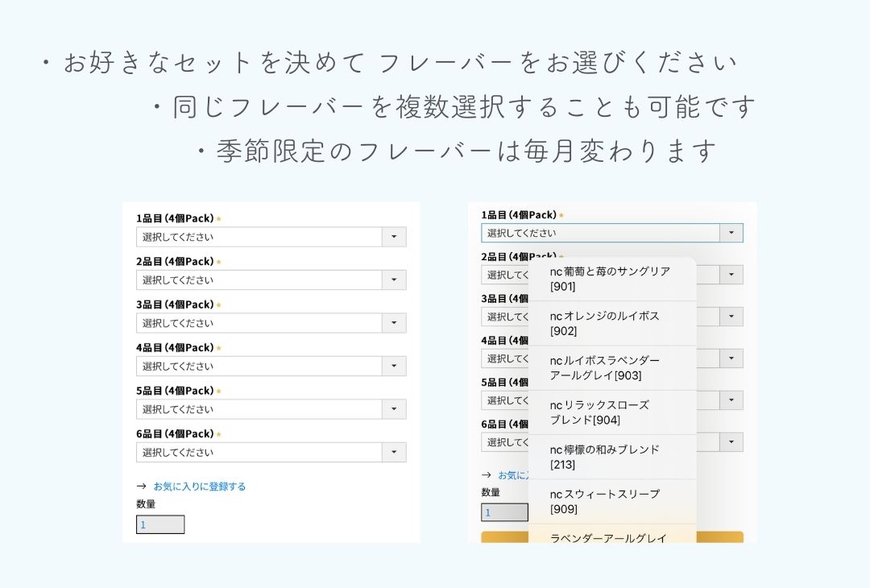
Task: Click the 数量 quantity field in left form
Action: (x=160, y=524)
